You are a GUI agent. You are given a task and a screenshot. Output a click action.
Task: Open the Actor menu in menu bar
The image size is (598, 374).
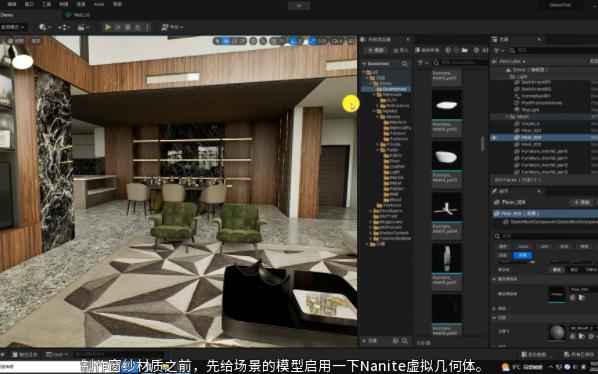[x=99, y=4]
